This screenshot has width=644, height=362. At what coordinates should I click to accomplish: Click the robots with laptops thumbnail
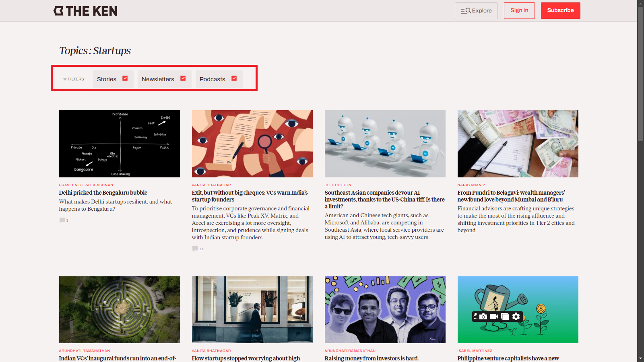[x=385, y=144]
